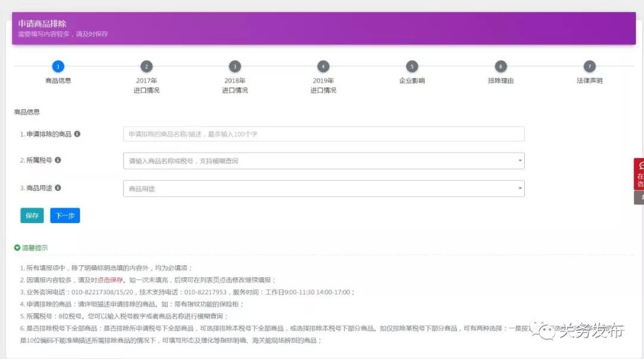This screenshot has width=644, height=359.
Task: Click info icon beside 商品用途 label
Action: [58, 188]
